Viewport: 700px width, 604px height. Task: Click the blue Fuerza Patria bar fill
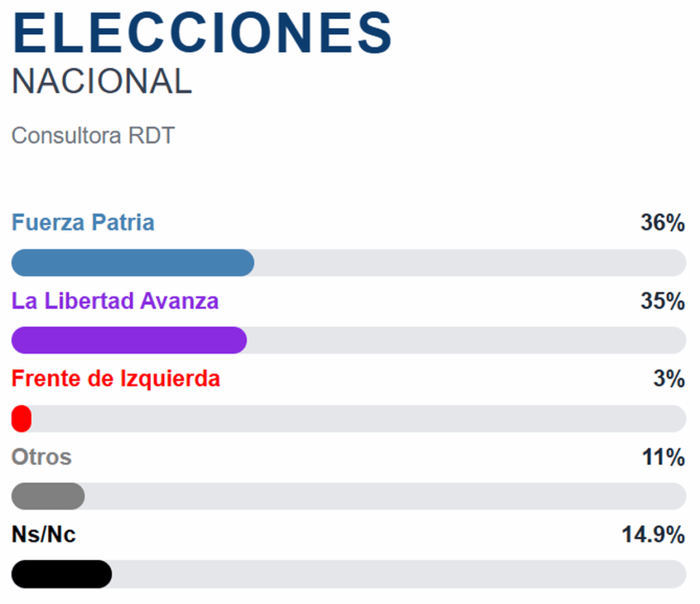pyautogui.click(x=133, y=263)
